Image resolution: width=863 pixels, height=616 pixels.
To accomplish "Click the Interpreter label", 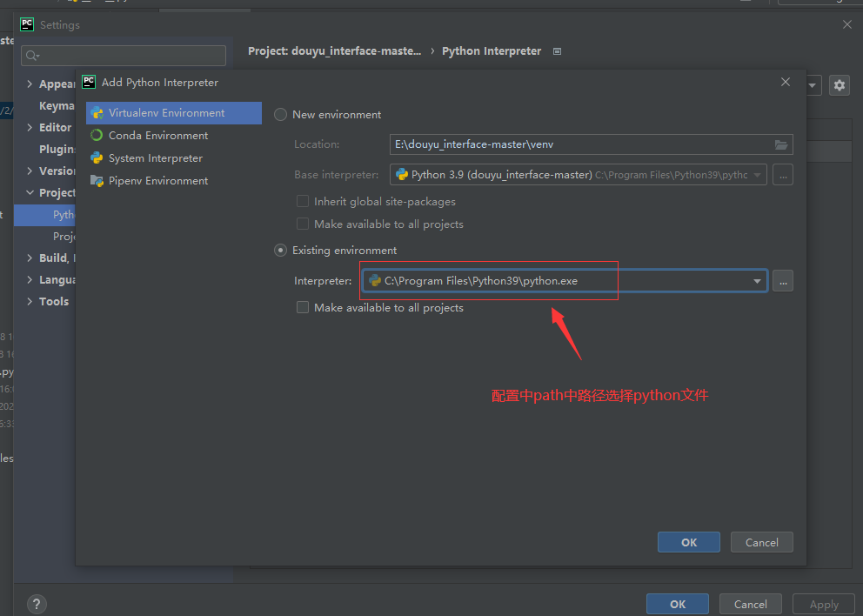I will [x=323, y=281].
